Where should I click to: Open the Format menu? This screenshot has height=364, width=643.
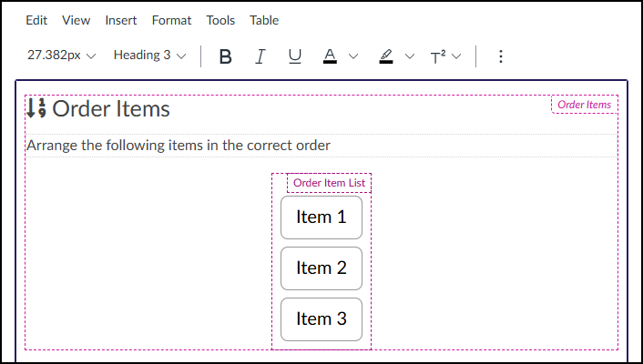click(171, 20)
